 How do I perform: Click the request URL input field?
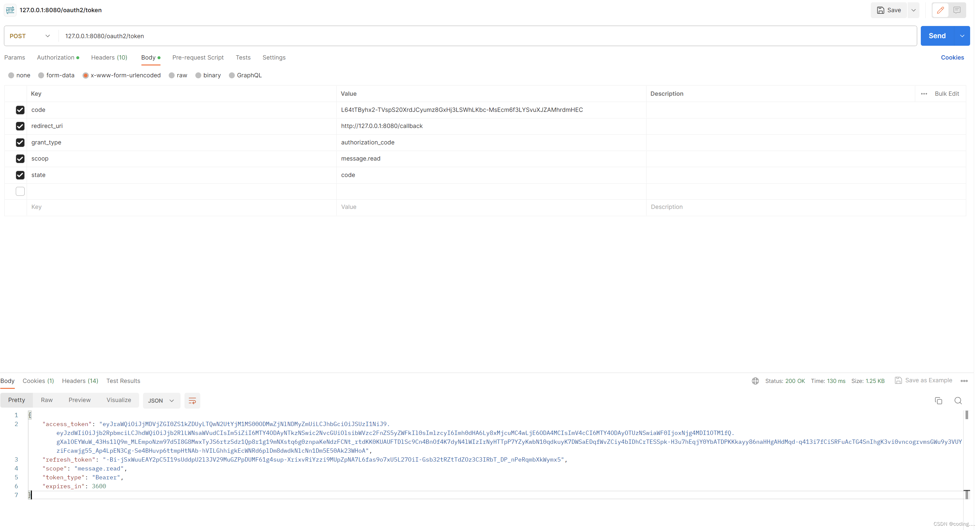click(x=488, y=36)
